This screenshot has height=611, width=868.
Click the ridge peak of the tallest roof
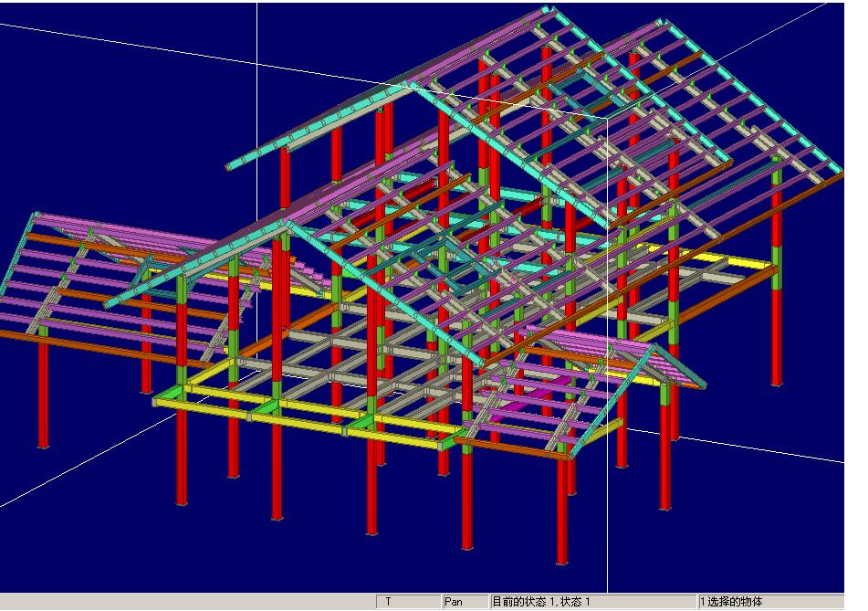(x=548, y=11)
